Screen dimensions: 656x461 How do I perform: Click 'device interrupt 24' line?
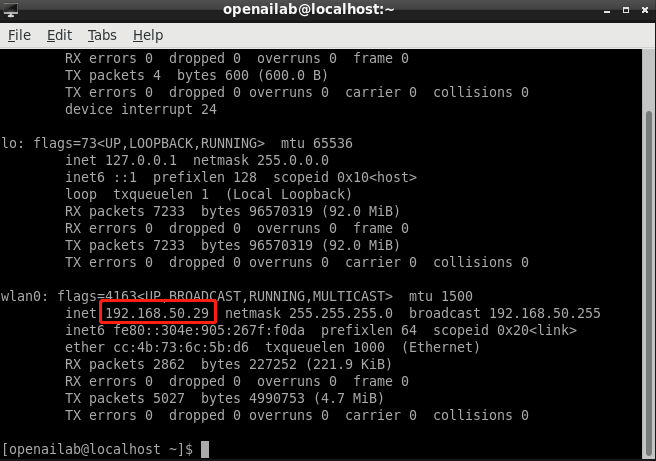click(141, 109)
